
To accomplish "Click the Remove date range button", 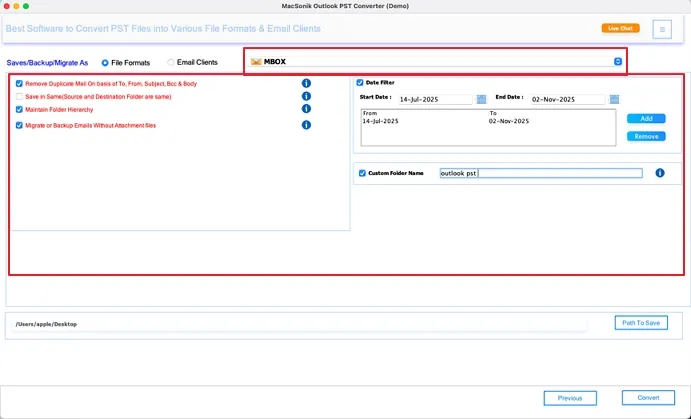I will pyautogui.click(x=646, y=137).
